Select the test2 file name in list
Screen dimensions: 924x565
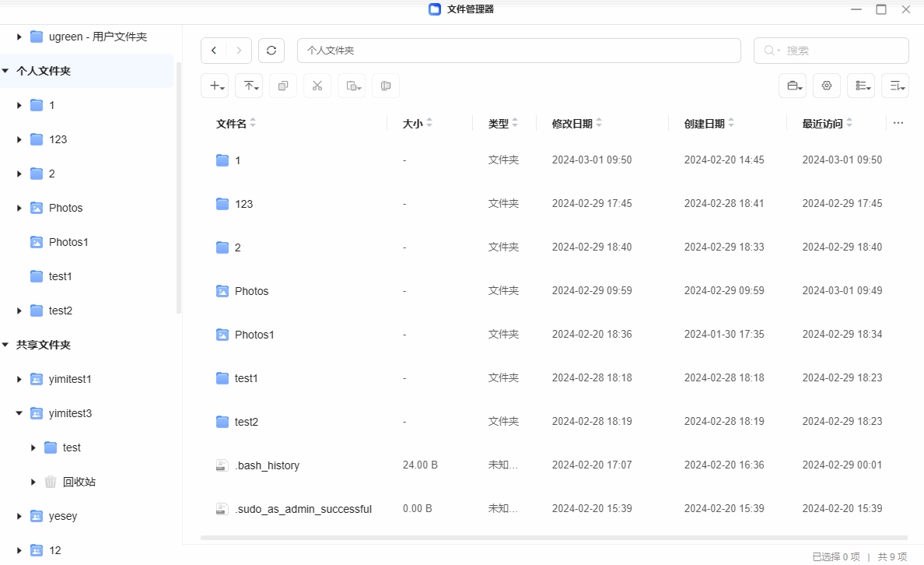coord(247,423)
